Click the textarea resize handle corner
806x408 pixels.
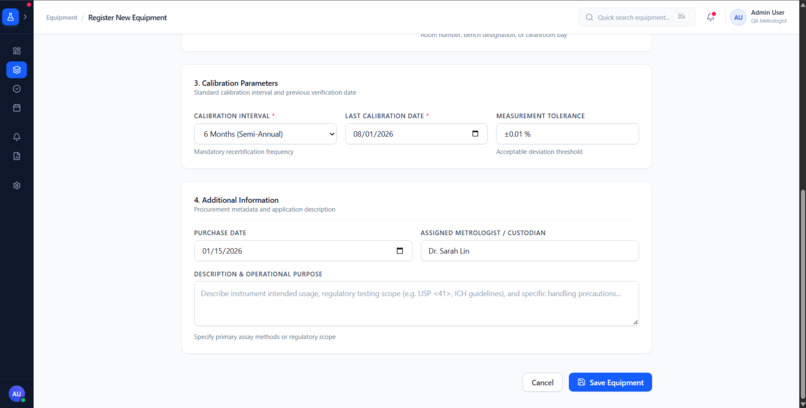pyautogui.click(x=635, y=322)
